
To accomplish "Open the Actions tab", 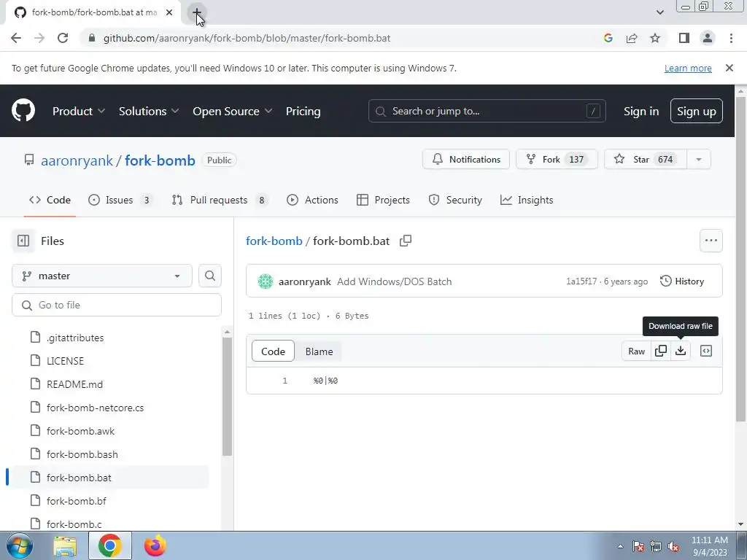I will point(312,200).
